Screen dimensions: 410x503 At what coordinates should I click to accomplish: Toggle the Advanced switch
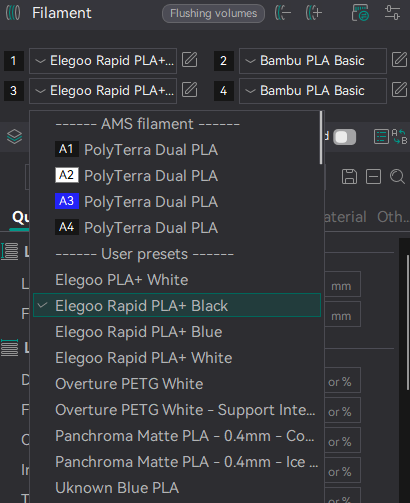point(345,137)
